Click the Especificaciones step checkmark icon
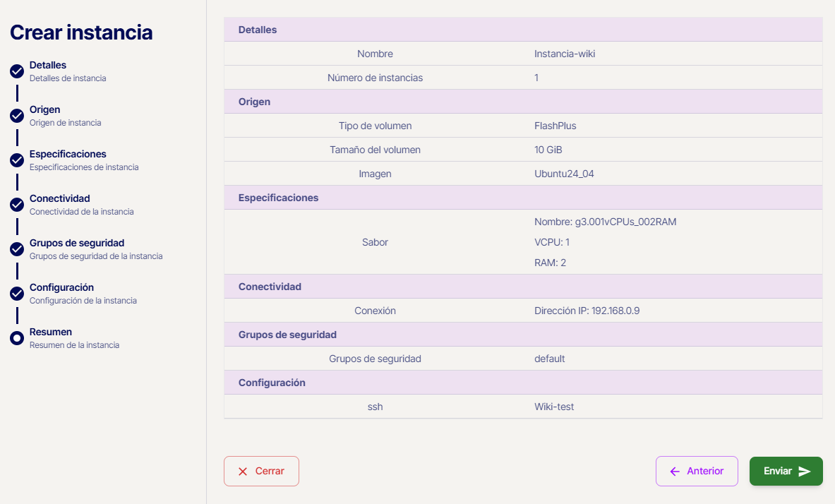The image size is (835, 504). [x=17, y=160]
